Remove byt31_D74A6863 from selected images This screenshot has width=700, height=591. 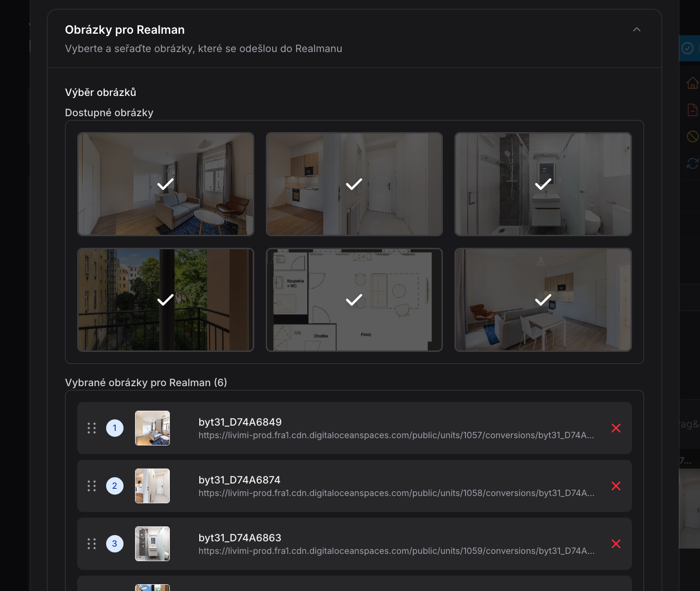pyautogui.click(x=616, y=544)
